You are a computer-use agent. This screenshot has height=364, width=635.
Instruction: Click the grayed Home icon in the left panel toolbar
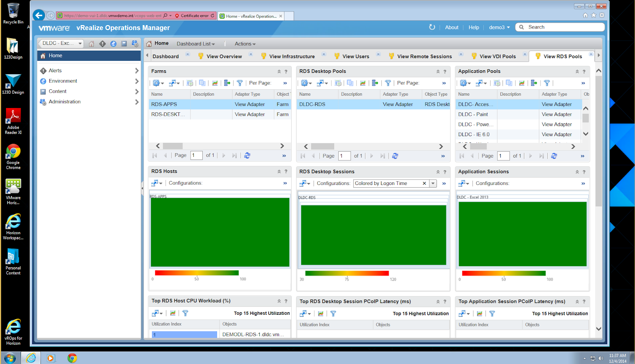(x=91, y=44)
